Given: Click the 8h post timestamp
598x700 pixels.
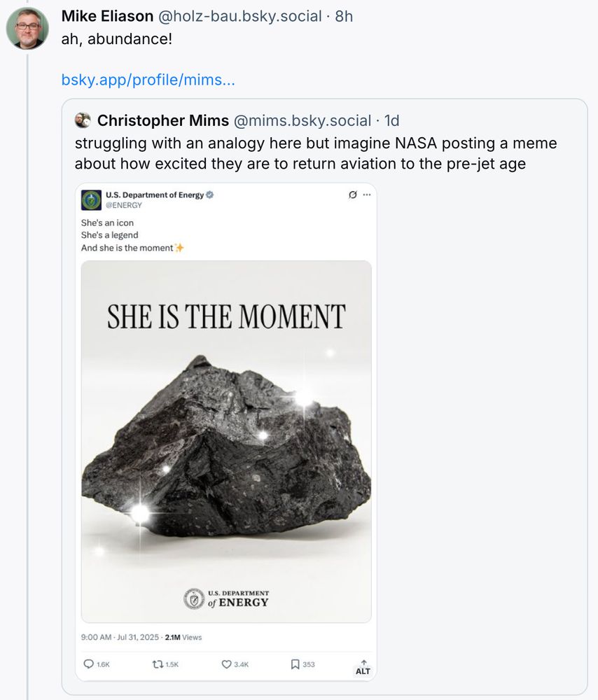Looking at the screenshot, I should coord(344,15).
